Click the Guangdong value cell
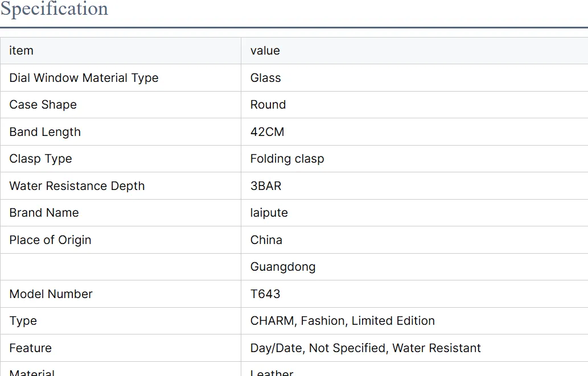588x376 pixels. 414,267
